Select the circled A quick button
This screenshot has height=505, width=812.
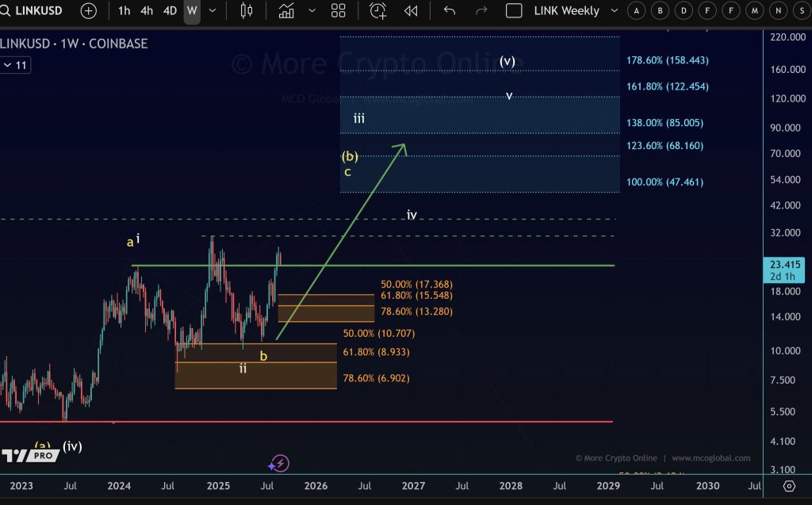(636, 11)
